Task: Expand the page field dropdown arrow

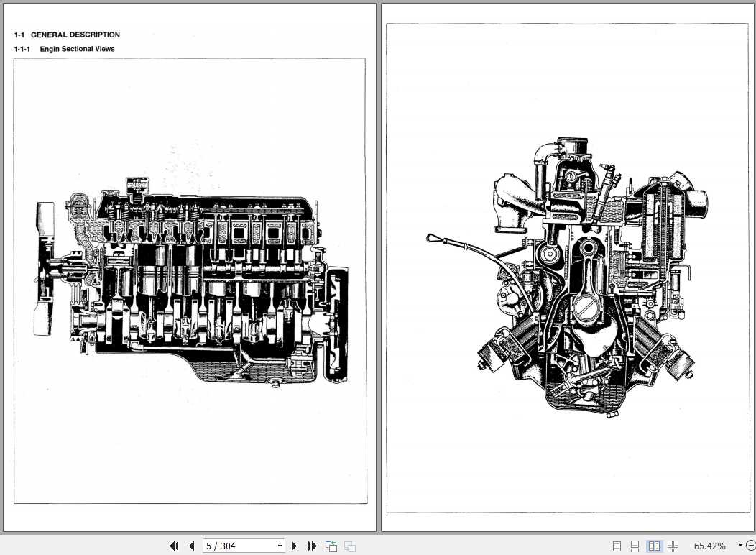Action: [x=282, y=546]
